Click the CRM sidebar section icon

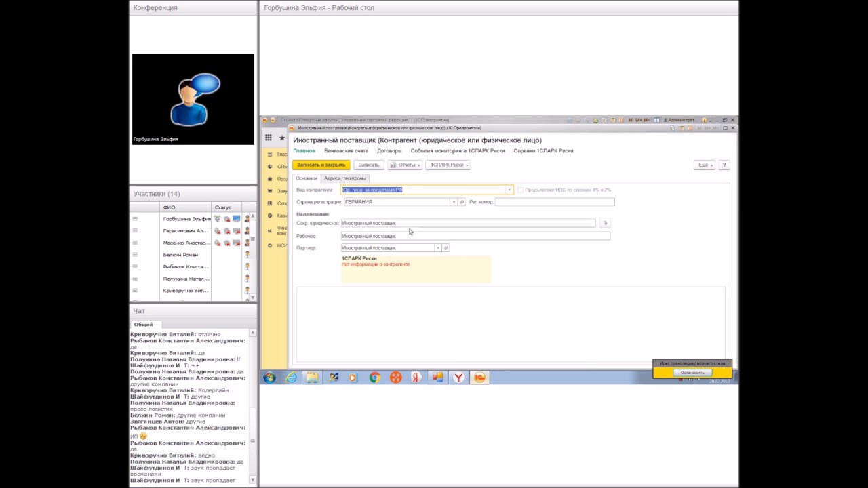(270, 167)
